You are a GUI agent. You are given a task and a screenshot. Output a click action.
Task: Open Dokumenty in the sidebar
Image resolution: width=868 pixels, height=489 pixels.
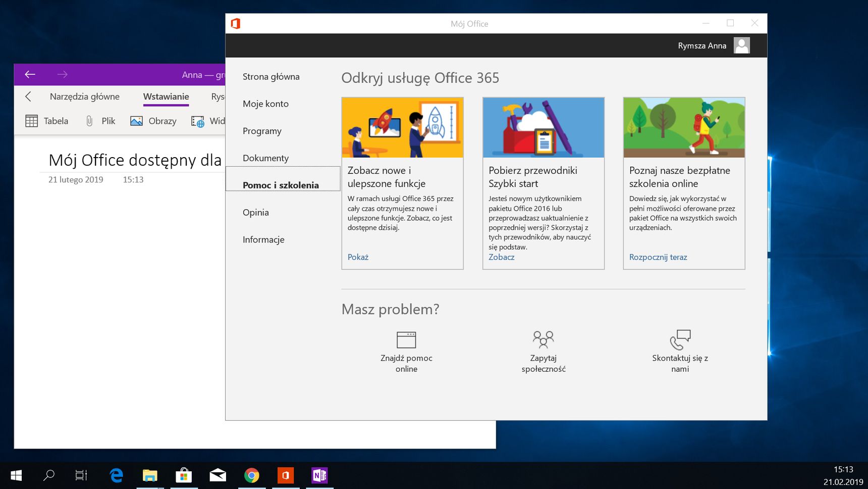click(x=265, y=158)
